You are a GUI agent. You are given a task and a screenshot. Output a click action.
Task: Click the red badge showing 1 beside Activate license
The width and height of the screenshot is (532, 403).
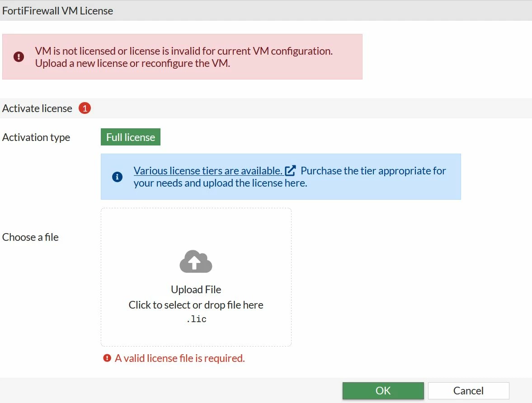click(85, 108)
